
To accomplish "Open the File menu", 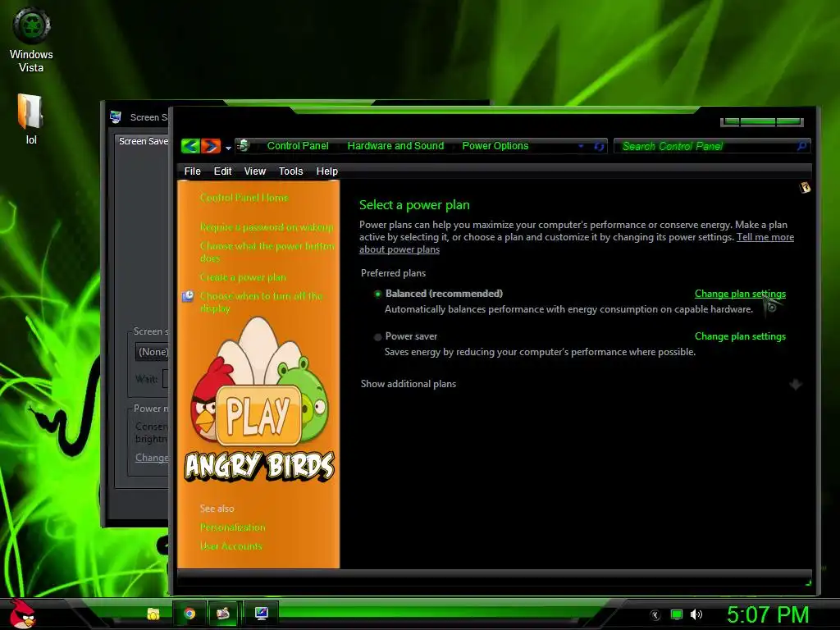I will point(192,171).
